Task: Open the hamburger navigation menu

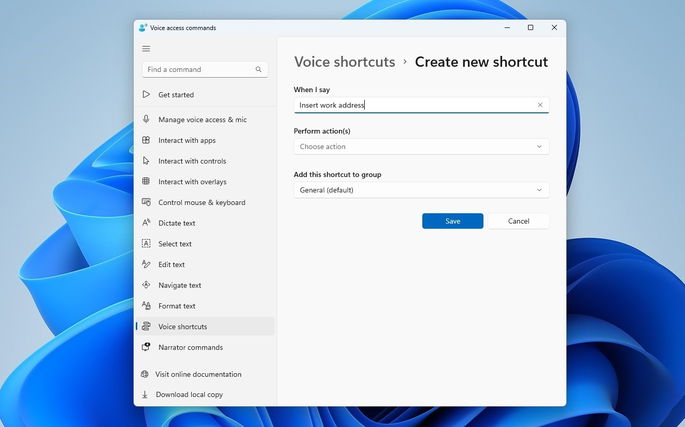Action: pyautogui.click(x=146, y=48)
